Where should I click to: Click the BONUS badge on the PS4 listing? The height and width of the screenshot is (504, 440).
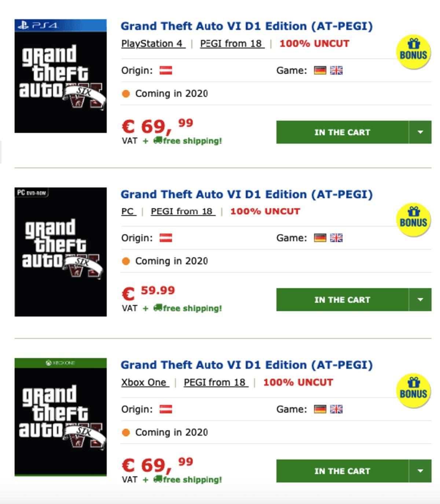pyautogui.click(x=413, y=52)
